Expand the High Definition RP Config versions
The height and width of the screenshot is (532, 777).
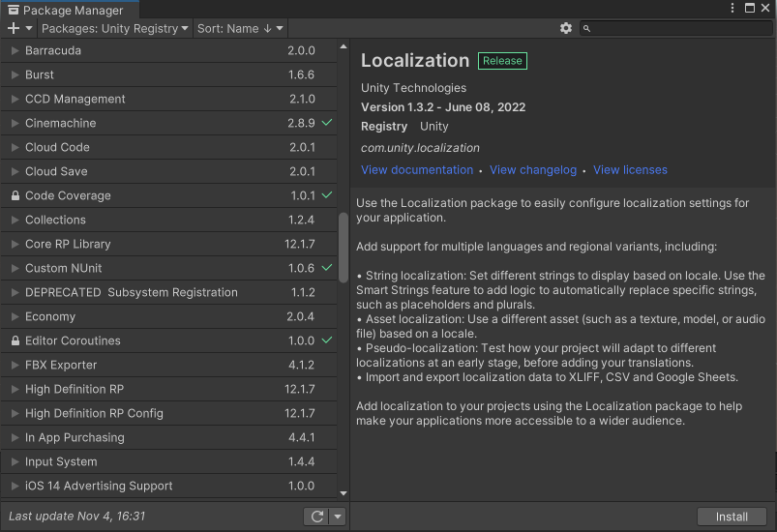coord(15,414)
